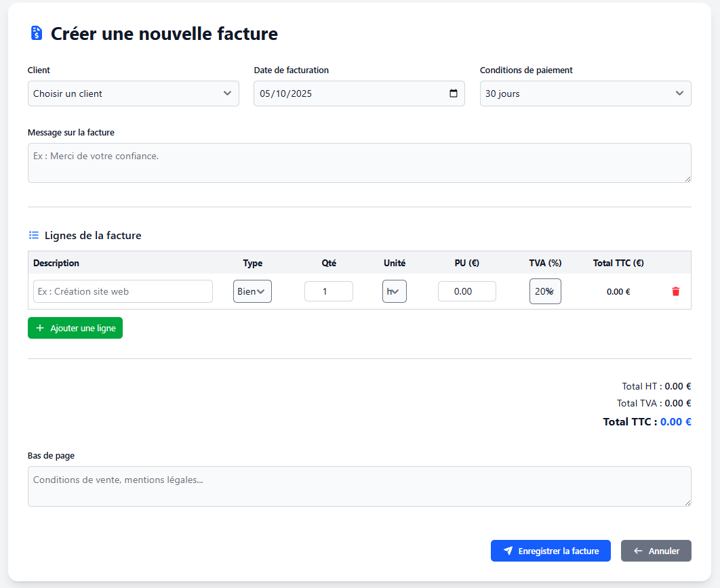Open the Choisir un client dropdown

133,93
